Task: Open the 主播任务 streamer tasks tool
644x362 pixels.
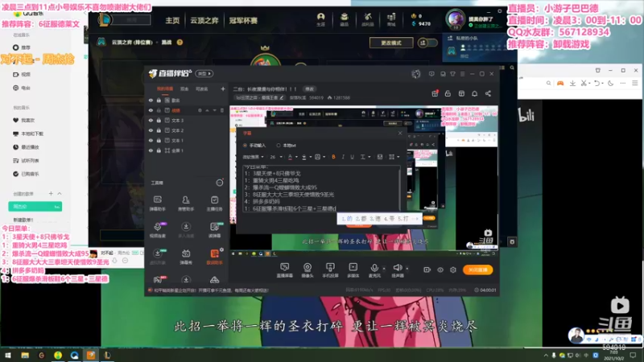Action: click(x=214, y=204)
